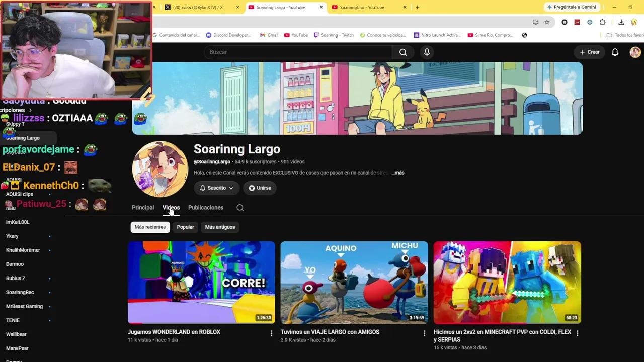Open more options for the VIAJE LARGO video
Image resolution: width=644 pixels, height=362 pixels.
424,333
